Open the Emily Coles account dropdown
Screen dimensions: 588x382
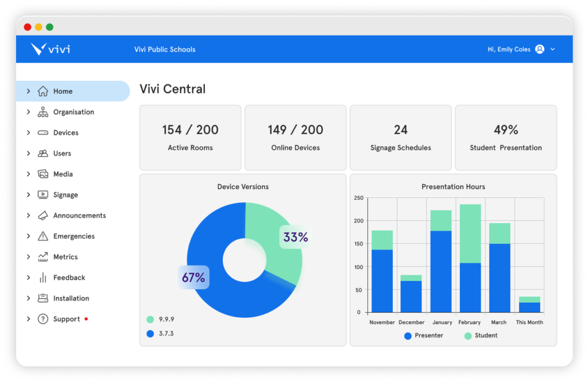pos(521,49)
